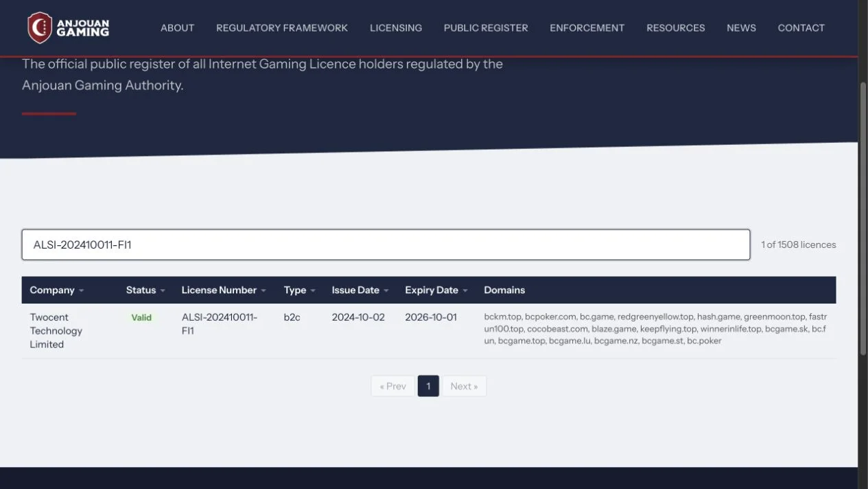This screenshot has height=489, width=868.
Task: Click the issue date 2024-10-02
Action: click(358, 317)
